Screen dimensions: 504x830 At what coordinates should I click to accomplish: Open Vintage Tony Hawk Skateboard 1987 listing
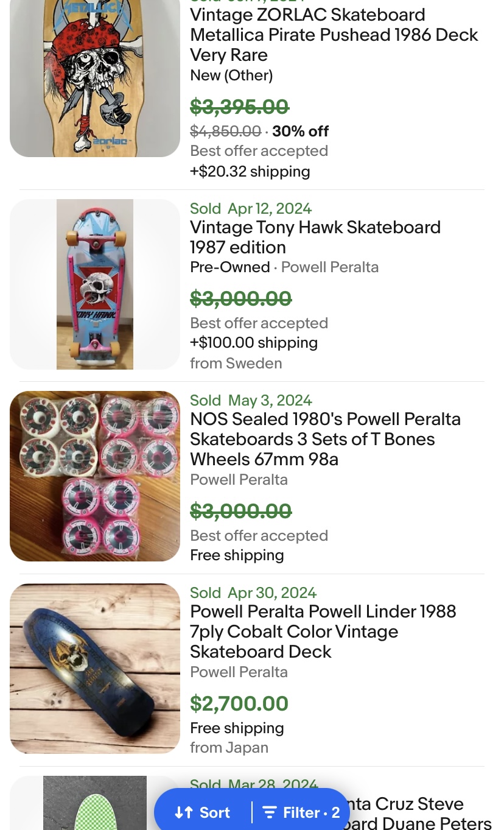(315, 237)
